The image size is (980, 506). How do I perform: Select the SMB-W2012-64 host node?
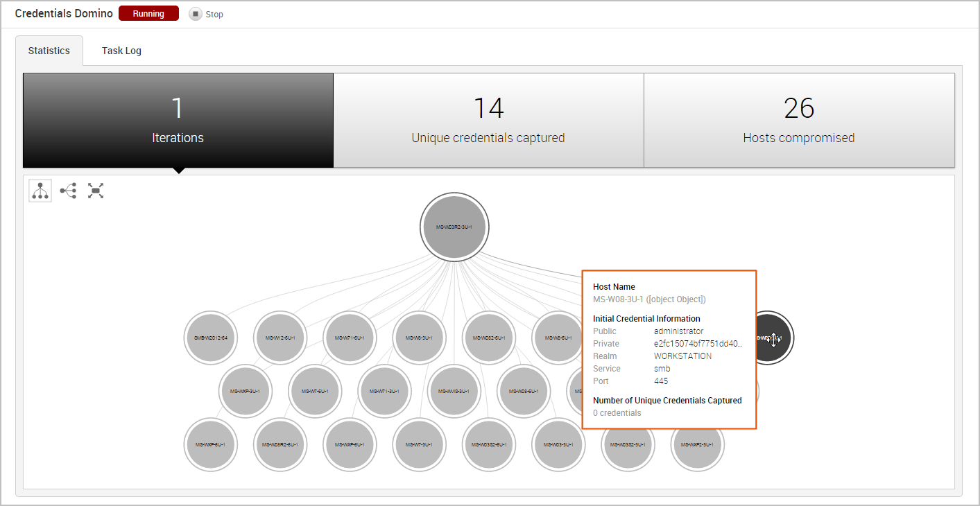pos(211,338)
